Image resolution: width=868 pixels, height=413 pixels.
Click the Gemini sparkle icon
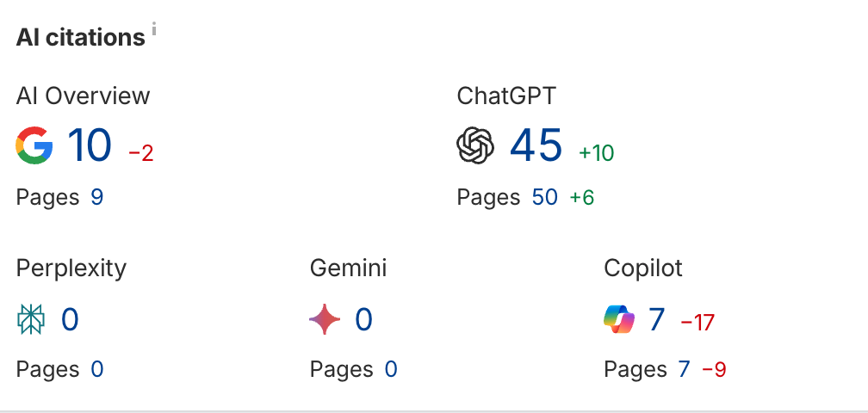[x=325, y=320]
